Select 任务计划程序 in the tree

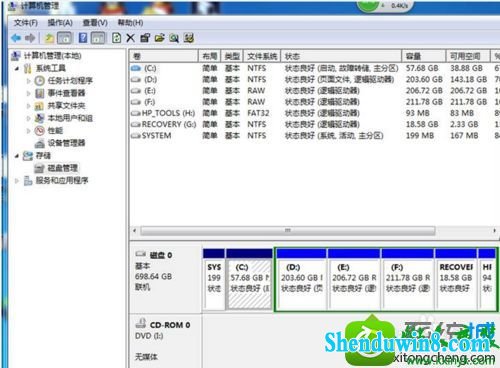[70, 81]
